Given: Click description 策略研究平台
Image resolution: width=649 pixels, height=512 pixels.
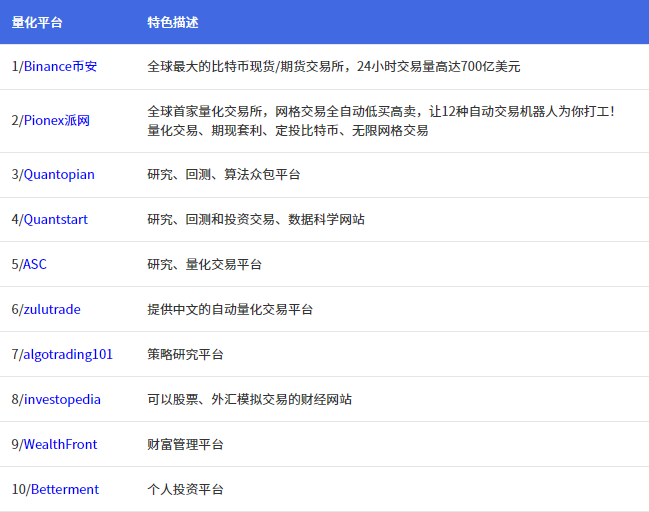Looking at the screenshot, I should (185, 355).
